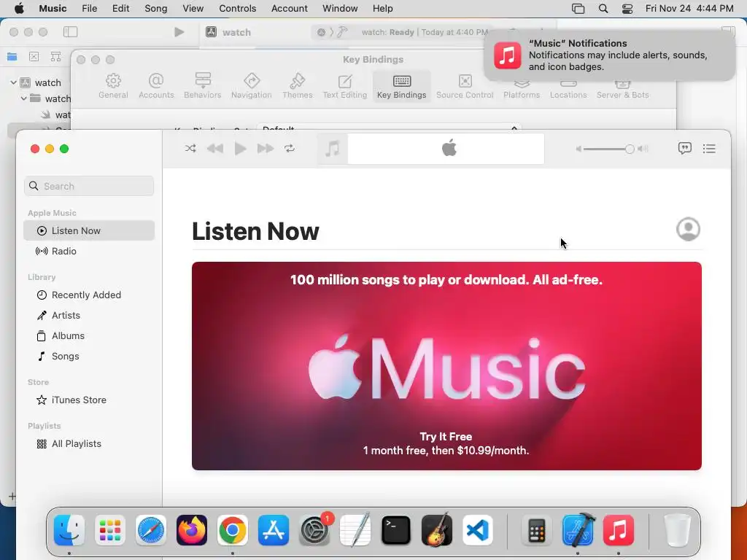Open Firefox from the Dock
Screen dimensions: 747x560
[192, 530]
